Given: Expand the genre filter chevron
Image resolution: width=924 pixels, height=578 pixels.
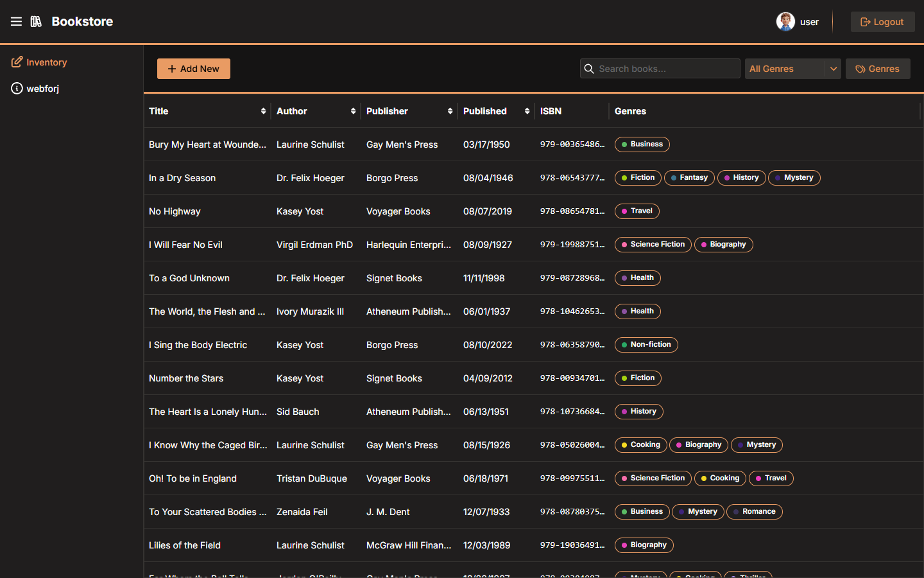Looking at the screenshot, I should tap(834, 68).
